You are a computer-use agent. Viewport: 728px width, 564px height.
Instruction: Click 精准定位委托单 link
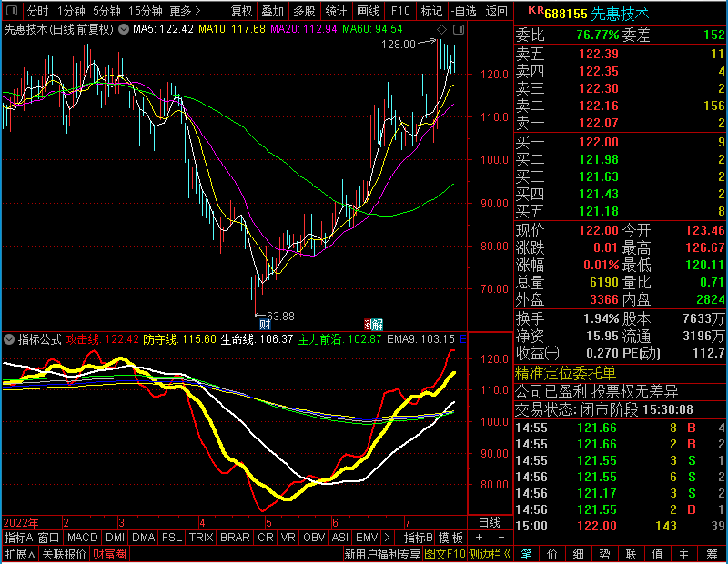click(x=565, y=373)
